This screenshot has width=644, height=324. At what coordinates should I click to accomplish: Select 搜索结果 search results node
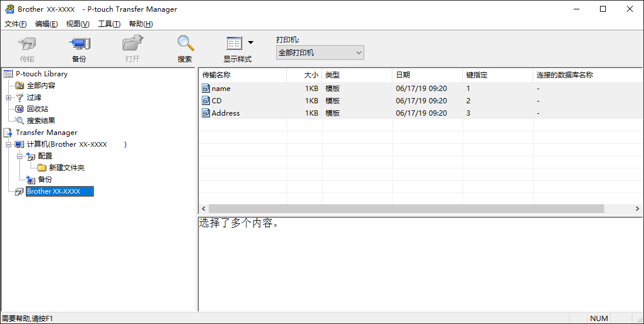(x=41, y=121)
